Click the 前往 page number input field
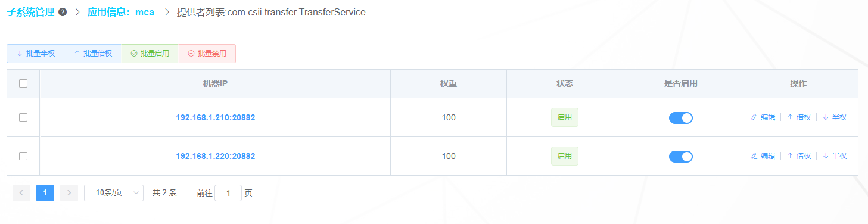This screenshot has width=868, height=224. 228,193
